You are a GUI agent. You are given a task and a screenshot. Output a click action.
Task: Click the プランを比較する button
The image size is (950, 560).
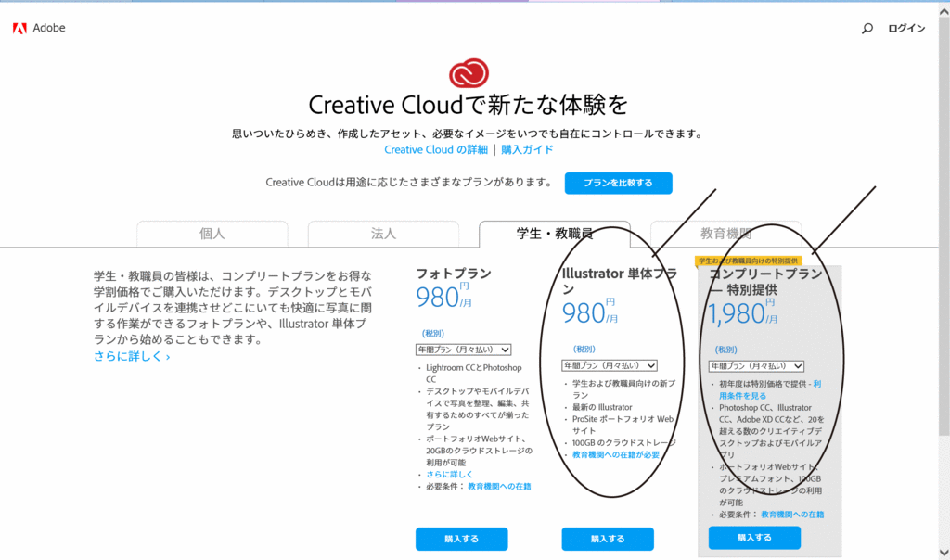pos(618,183)
